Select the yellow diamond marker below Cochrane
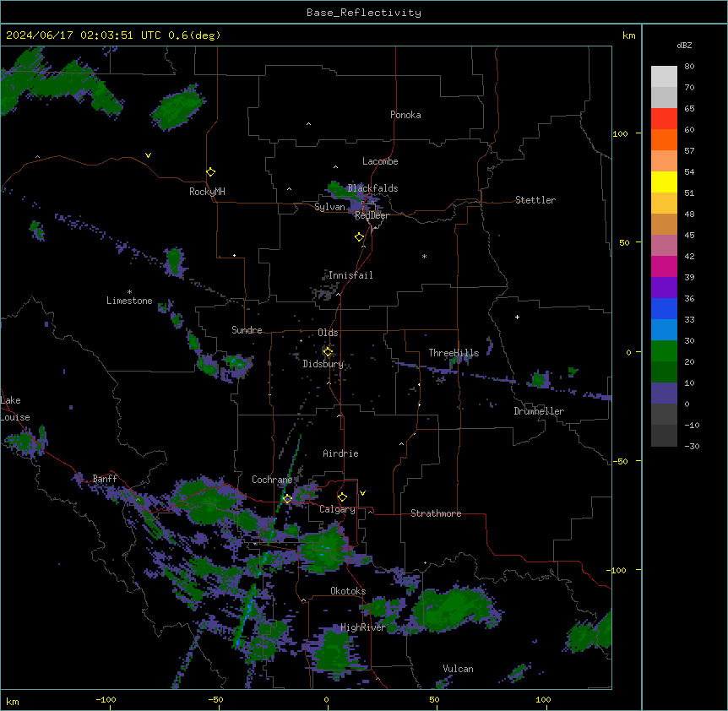Viewport: 728px width, 711px height. (287, 499)
